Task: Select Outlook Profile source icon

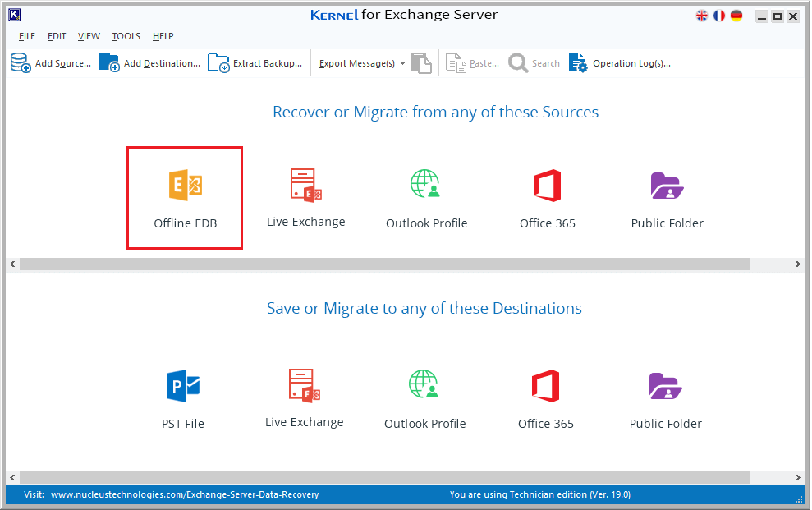Action: (425, 184)
